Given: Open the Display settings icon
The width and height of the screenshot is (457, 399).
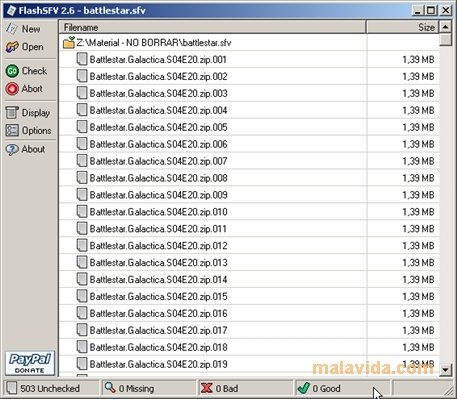Looking at the screenshot, I should [x=12, y=113].
